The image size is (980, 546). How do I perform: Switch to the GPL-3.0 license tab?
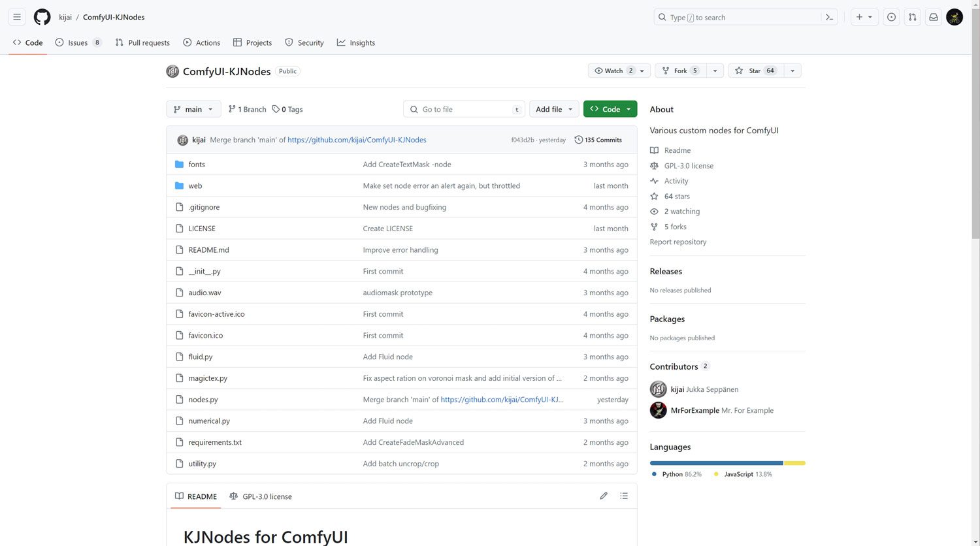coord(261,496)
